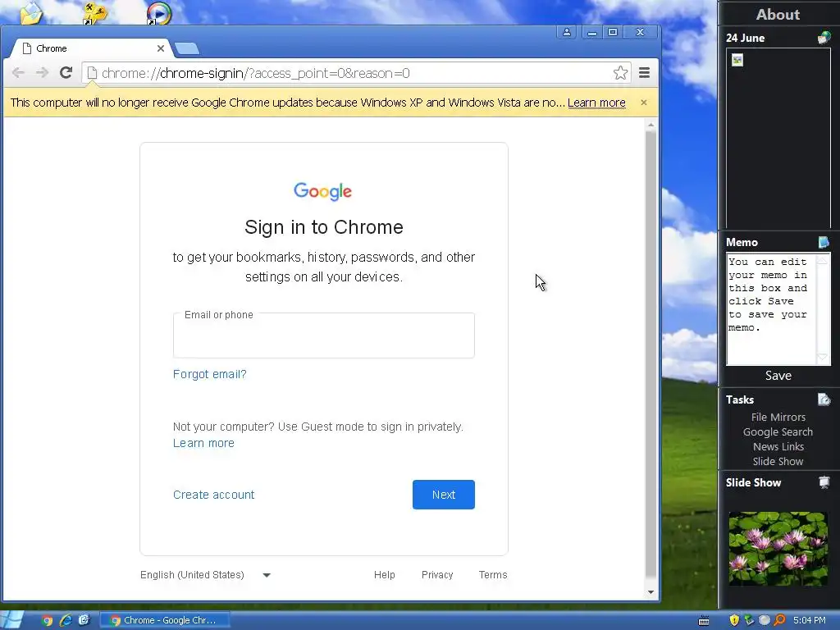Open the Chrome hamburger menu
The height and width of the screenshot is (630, 840).
(x=645, y=73)
